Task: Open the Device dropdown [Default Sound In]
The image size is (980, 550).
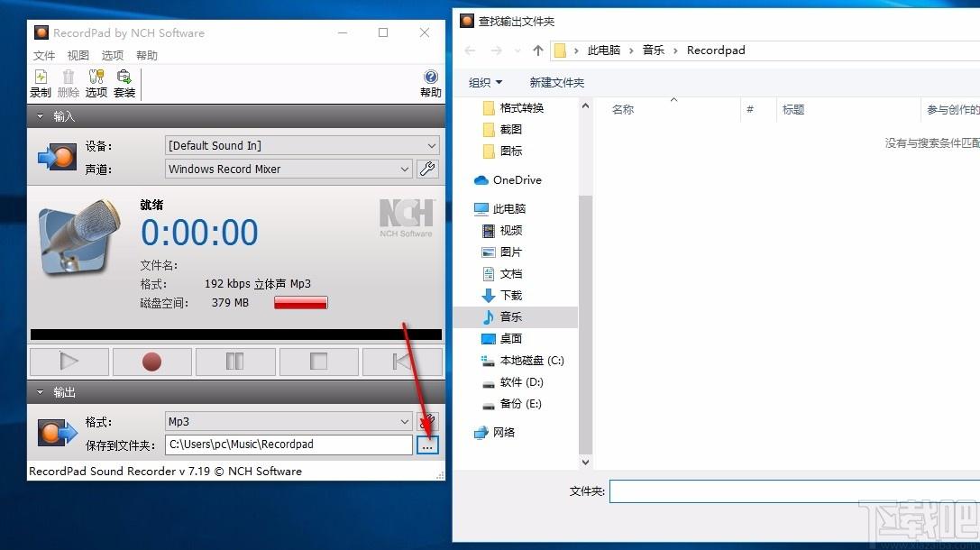Action: pos(302,146)
